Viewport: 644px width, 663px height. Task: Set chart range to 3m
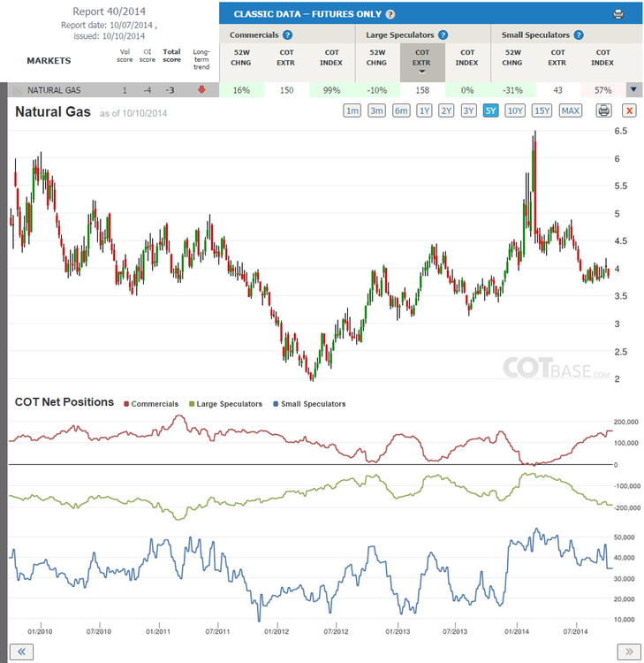coord(376,110)
